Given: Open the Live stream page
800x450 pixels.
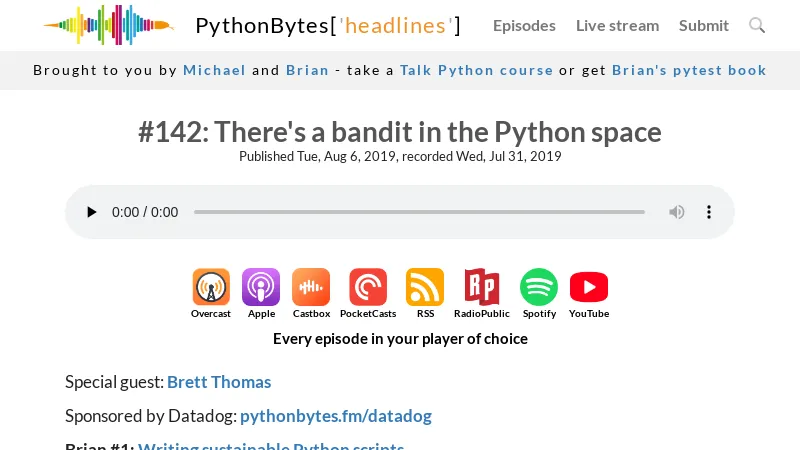Looking at the screenshot, I should point(617,25).
